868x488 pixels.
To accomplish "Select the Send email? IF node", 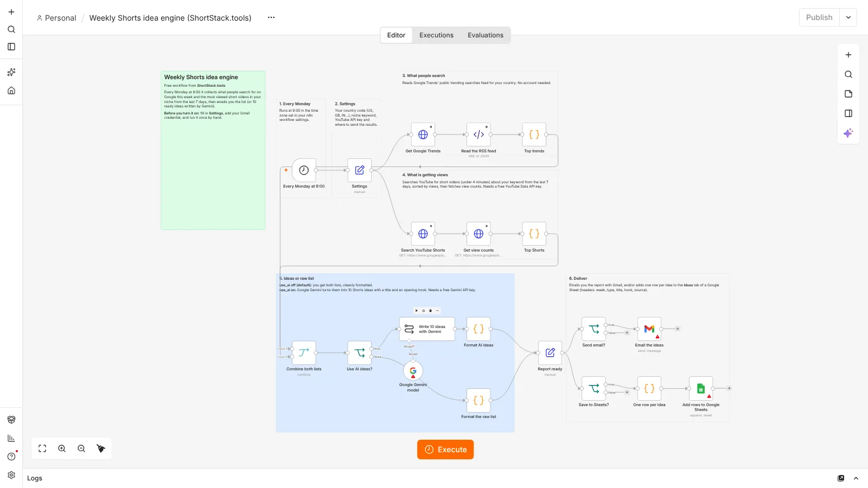I will (x=593, y=329).
